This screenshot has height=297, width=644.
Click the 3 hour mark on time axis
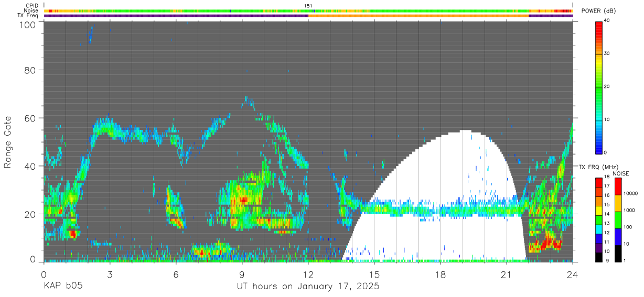[110, 274]
